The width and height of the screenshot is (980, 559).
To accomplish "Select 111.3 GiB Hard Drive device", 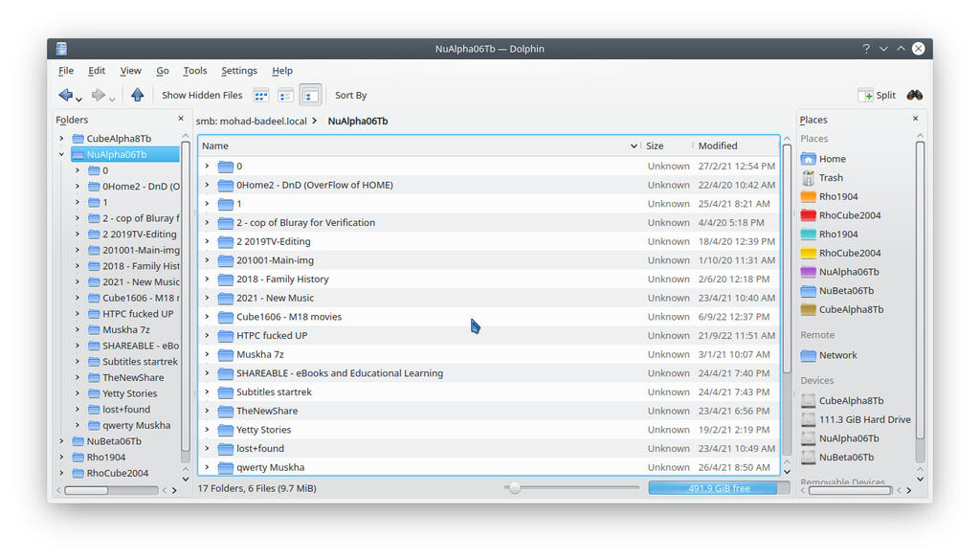I will (x=857, y=419).
